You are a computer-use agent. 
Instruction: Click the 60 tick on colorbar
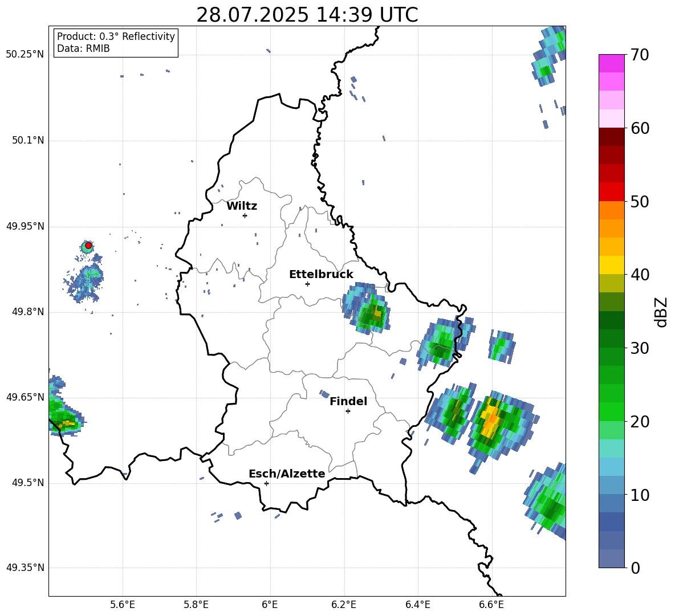(640, 128)
